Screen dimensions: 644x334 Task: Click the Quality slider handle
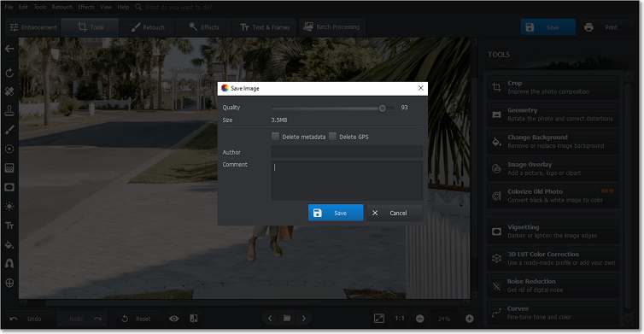(x=383, y=108)
